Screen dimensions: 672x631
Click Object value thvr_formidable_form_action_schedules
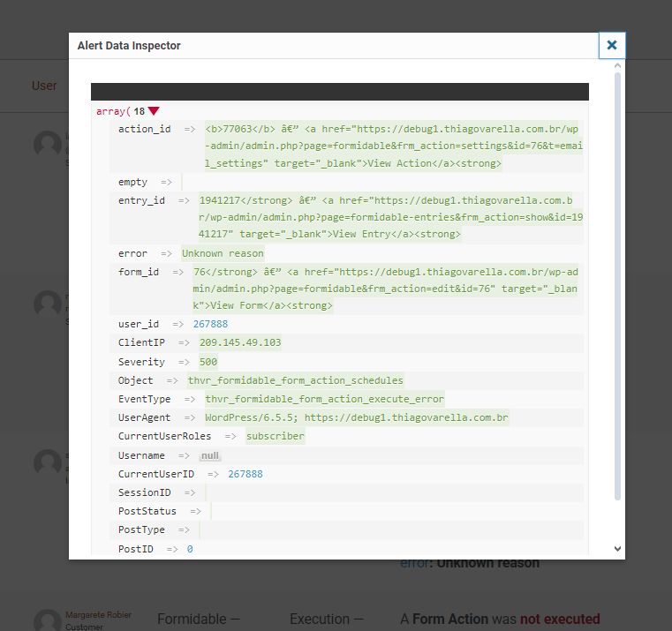(x=295, y=380)
